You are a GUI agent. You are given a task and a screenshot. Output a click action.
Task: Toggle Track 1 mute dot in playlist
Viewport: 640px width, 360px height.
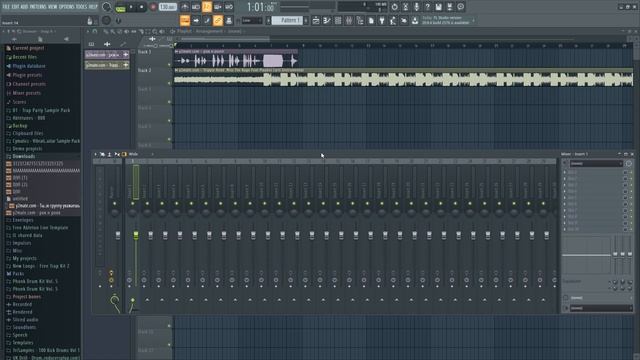(169, 64)
